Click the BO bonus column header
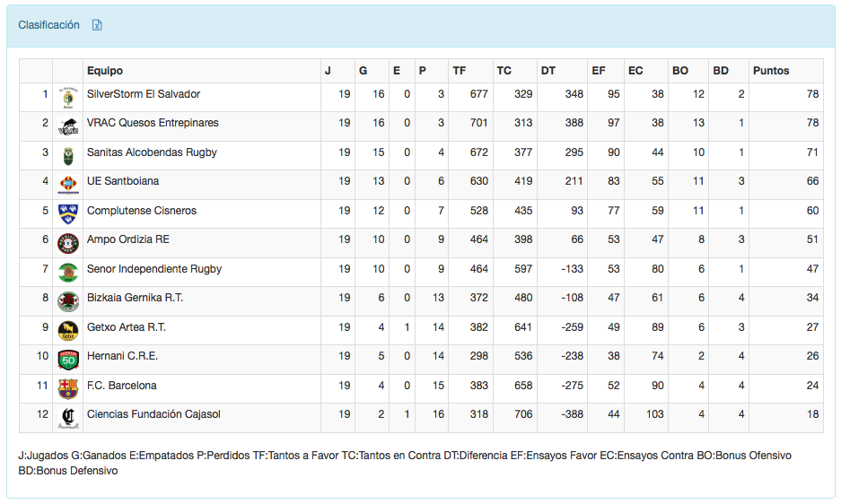Screen dimensions: 841x504 pos(680,71)
